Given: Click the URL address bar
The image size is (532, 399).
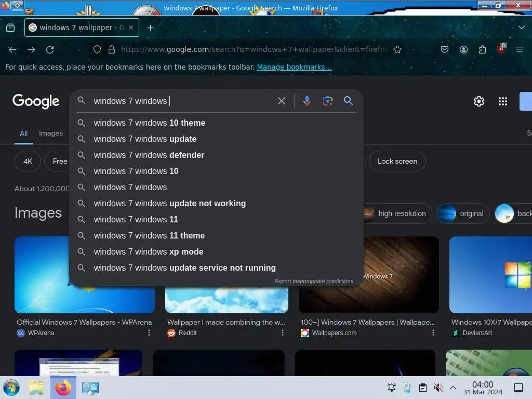Looking at the screenshot, I should tap(254, 49).
